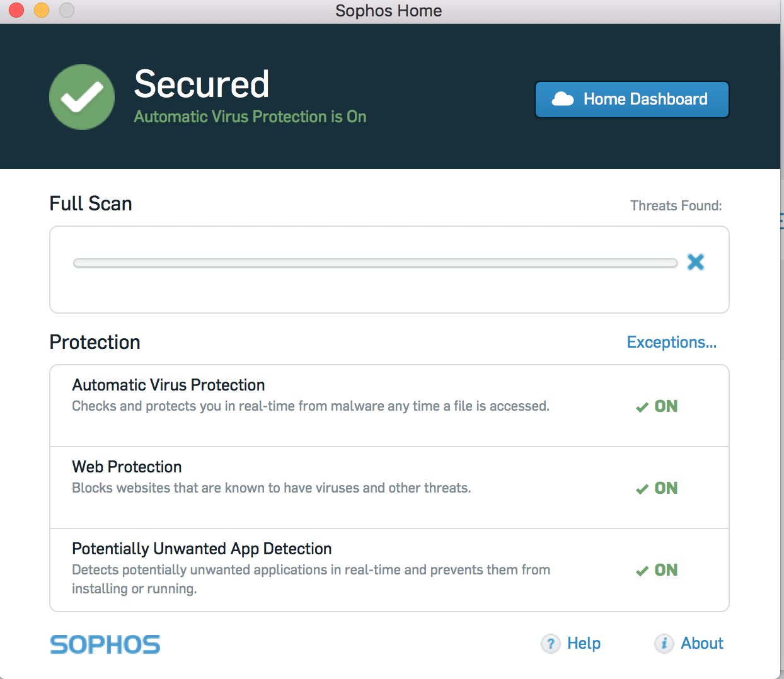Minimize the window with the yellow button
This screenshot has height=679, width=784.
(42, 10)
